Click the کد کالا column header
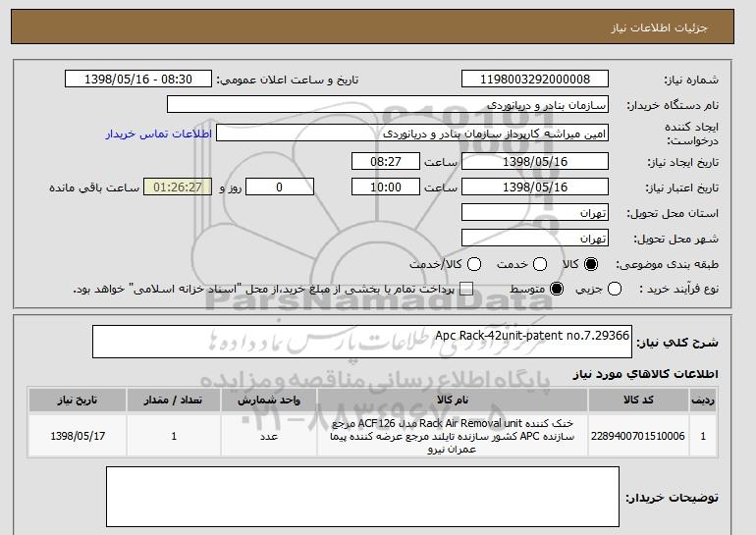The width and height of the screenshot is (756, 535). [x=638, y=401]
